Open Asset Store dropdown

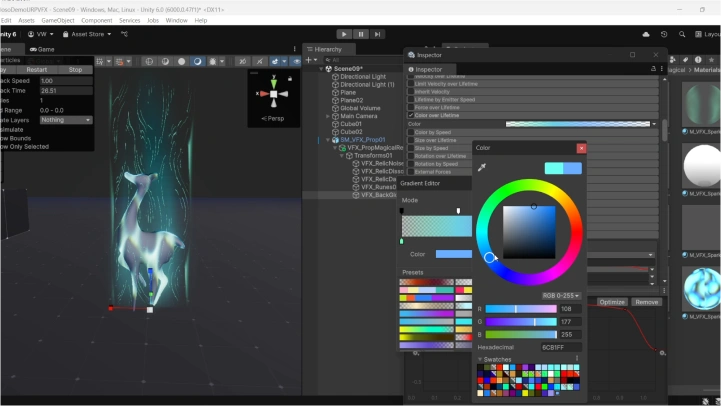[87, 34]
